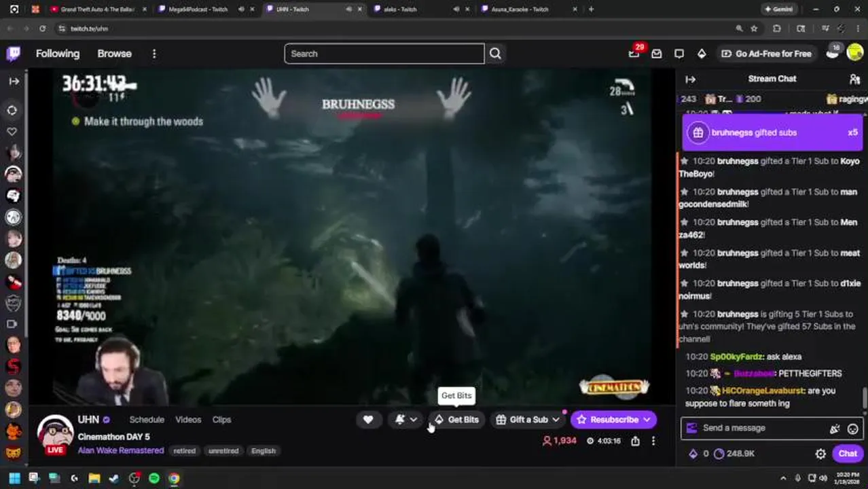The image size is (868, 489).
Task: Select the Videos tab under UHN
Action: click(x=188, y=420)
